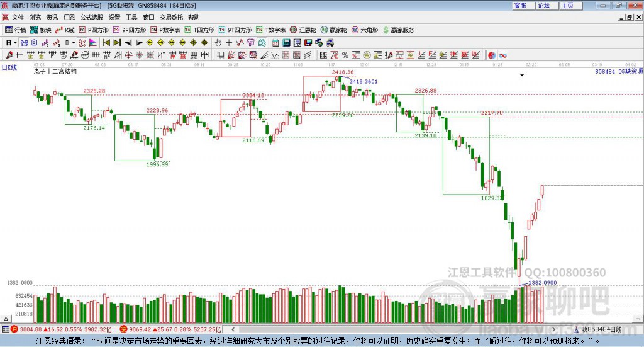Open the 文件 menu
This screenshot has width=644, height=347.
18,17
